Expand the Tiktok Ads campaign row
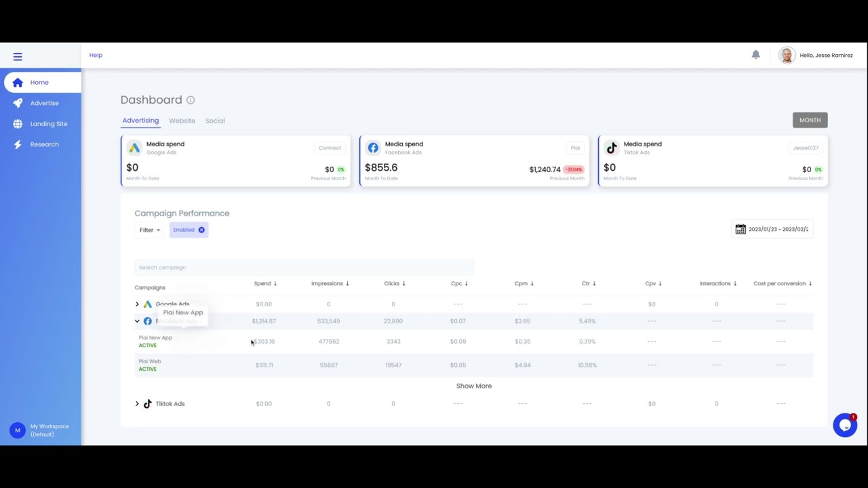The height and width of the screenshot is (488, 868). (137, 404)
